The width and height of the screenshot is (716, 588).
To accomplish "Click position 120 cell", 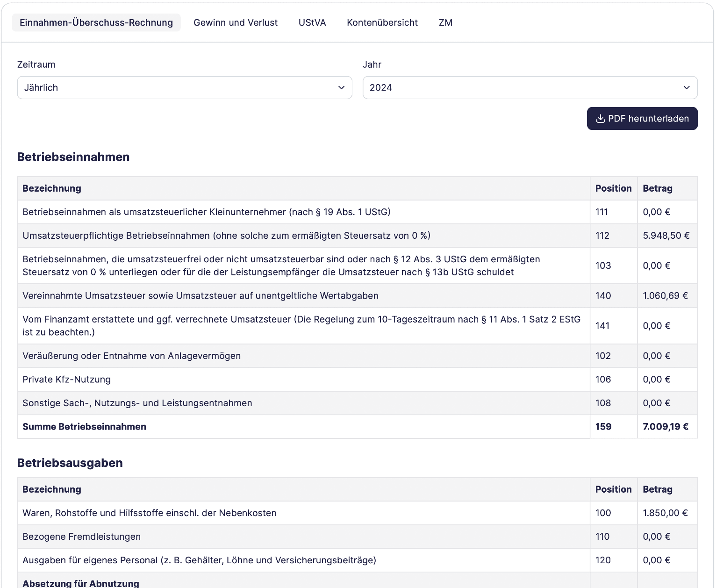I will (x=614, y=560).
